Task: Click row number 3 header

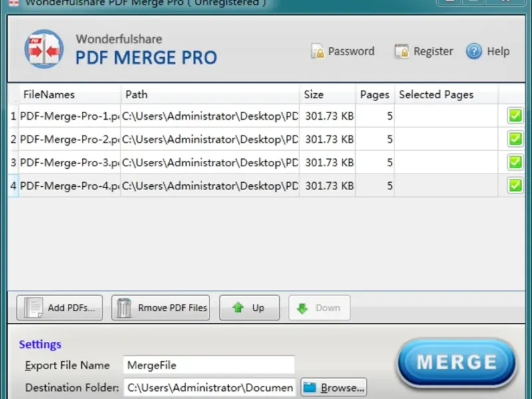Action: click(13, 162)
